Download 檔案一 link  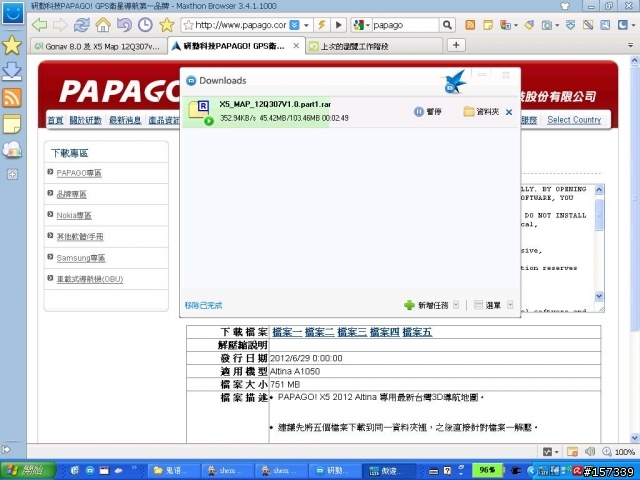[x=287, y=332]
